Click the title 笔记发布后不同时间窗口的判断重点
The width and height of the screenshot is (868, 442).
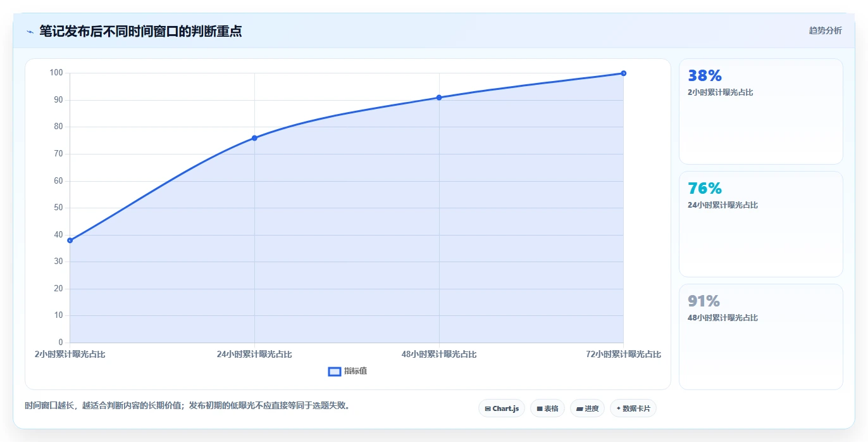click(x=140, y=31)
